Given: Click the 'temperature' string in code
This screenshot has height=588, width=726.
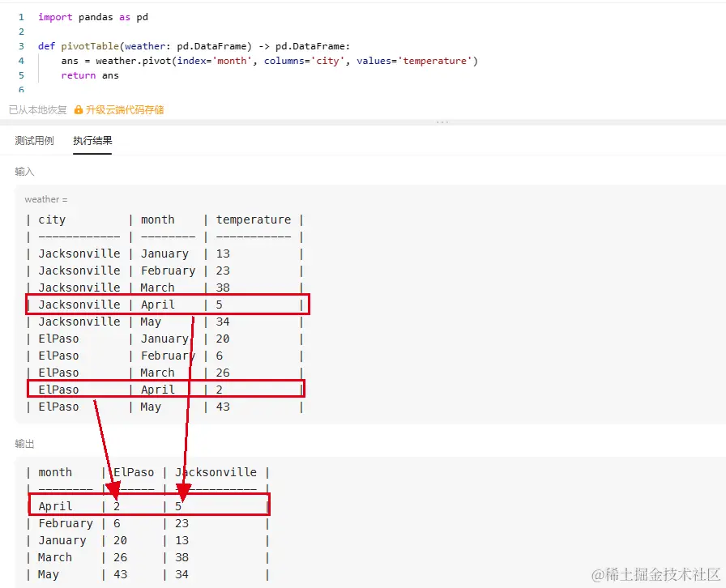Looking at the screenshot, I should click(x=435, y=61).
